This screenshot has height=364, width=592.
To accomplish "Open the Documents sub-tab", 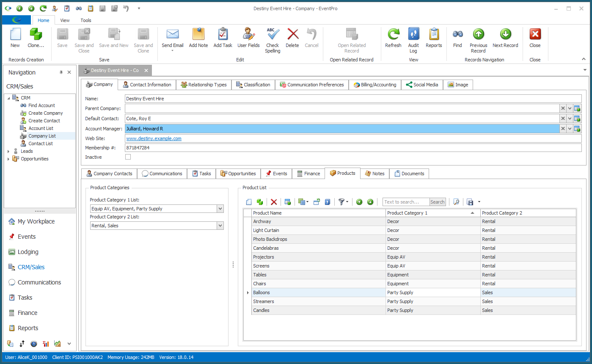I will (x=409, y=174).
